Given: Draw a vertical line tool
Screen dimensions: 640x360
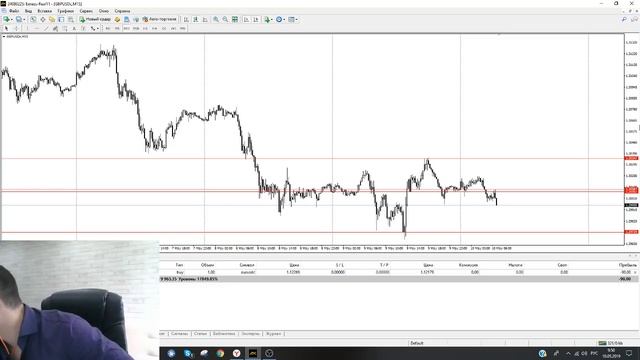Looking at the screenshot, I should point(27,29).
